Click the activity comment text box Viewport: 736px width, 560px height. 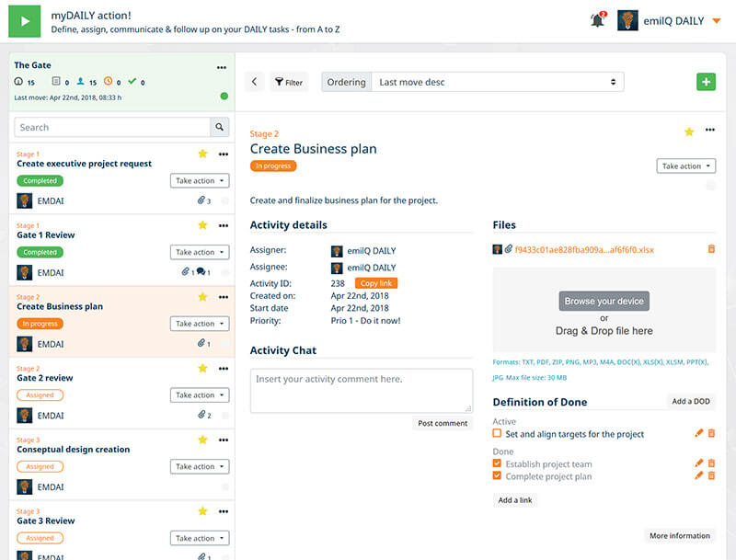point(362,391)
